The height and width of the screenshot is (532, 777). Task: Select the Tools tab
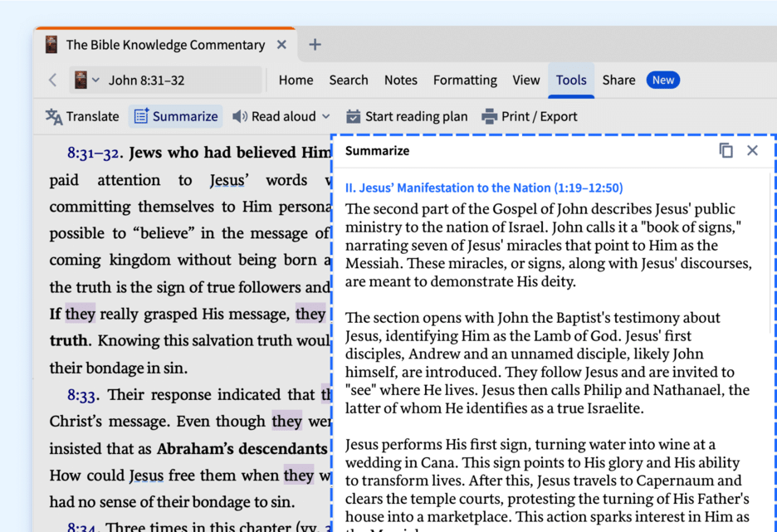(571, 81)
